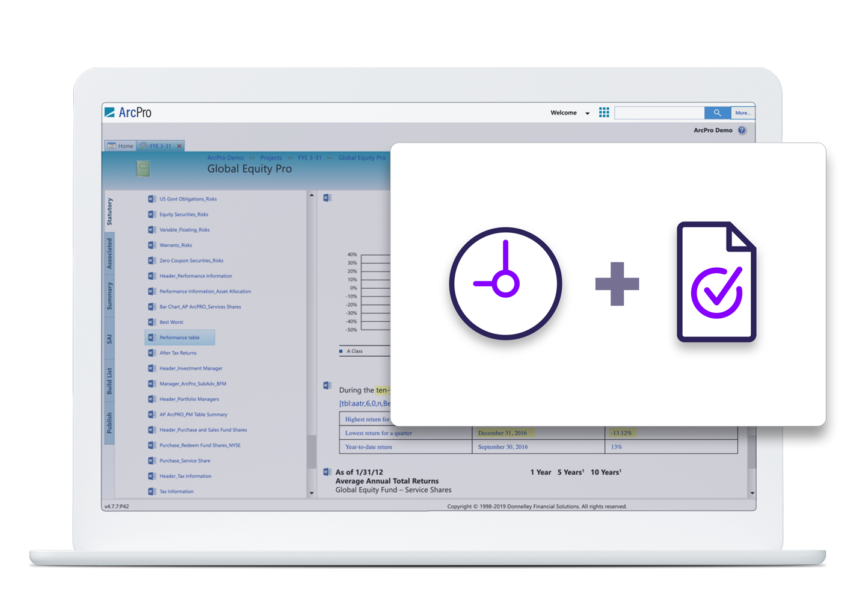Click the green project notebook icon
Image resolution: width=868 pixels, height=595 pixels.
tap(142, 168)
